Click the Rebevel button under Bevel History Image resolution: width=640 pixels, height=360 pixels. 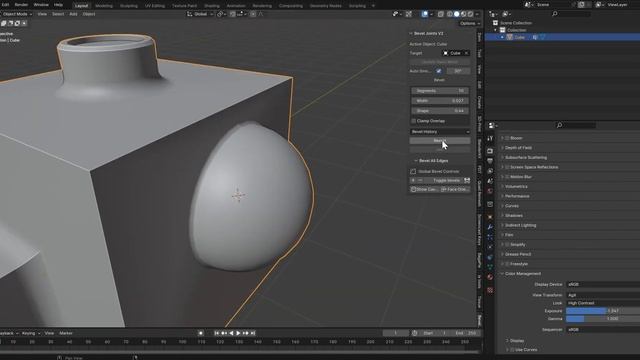click(440, 141)
